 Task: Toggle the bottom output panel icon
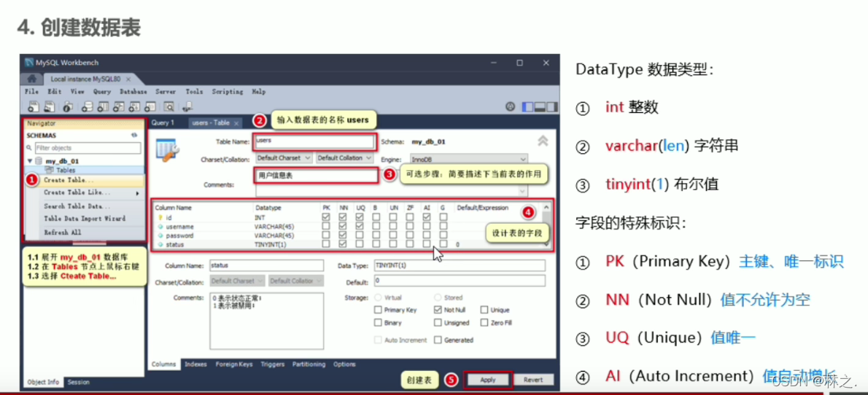tap(539, 107)
